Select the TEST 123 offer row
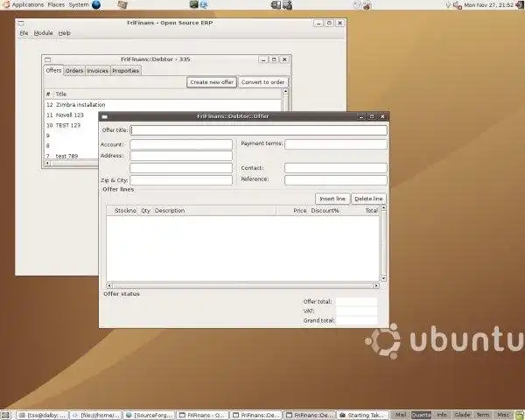The height and width of the screenshot is (420, 525). pyautogui.click(x=72, y=125)
